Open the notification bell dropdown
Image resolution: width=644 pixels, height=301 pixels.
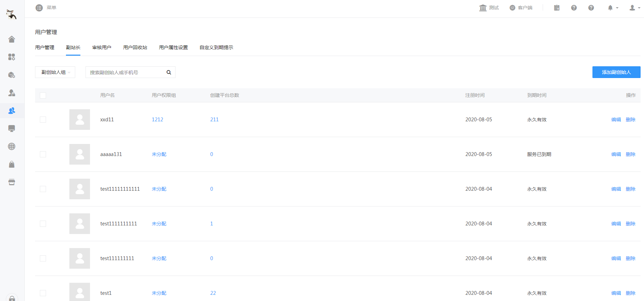613,8
